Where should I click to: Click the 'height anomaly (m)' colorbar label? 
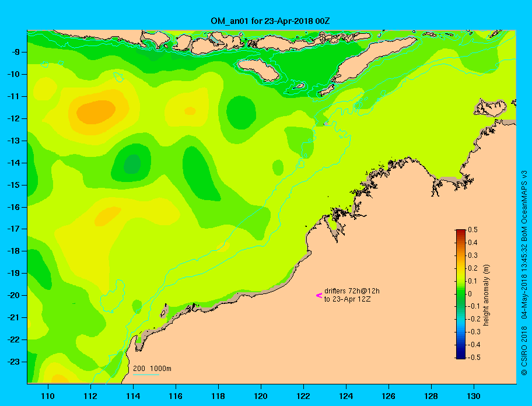(x=486, y=295)
